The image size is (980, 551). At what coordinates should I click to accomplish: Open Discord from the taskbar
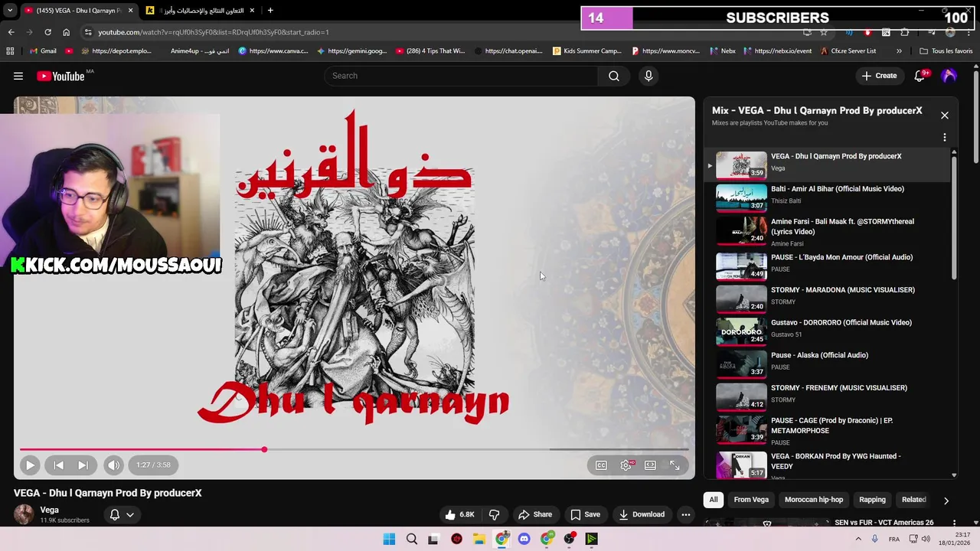pos(524,539)
